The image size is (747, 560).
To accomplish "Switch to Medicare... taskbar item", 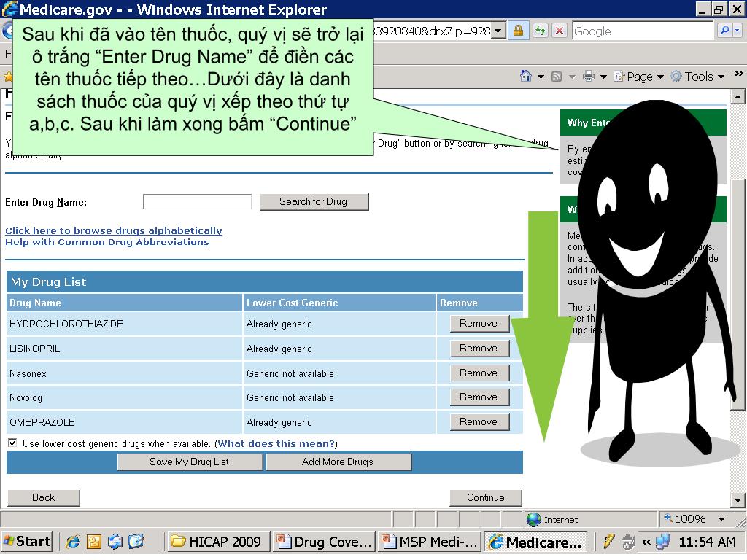I will [535, 542].
